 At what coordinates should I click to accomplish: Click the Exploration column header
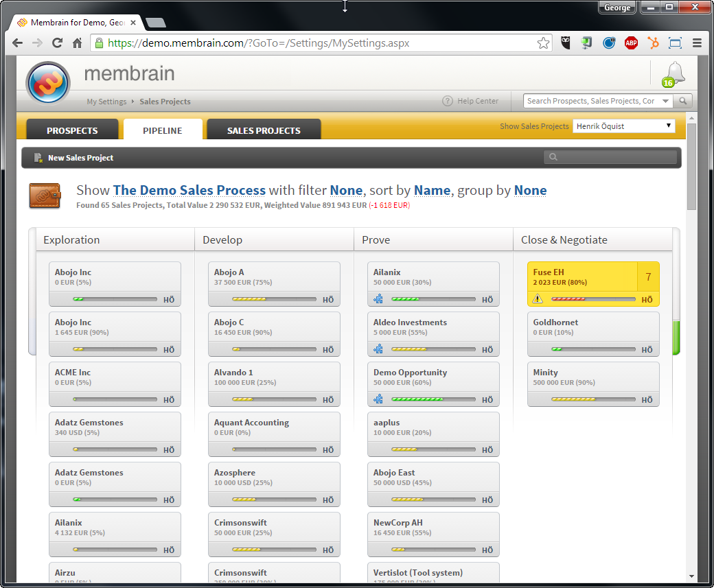(115, 240)
